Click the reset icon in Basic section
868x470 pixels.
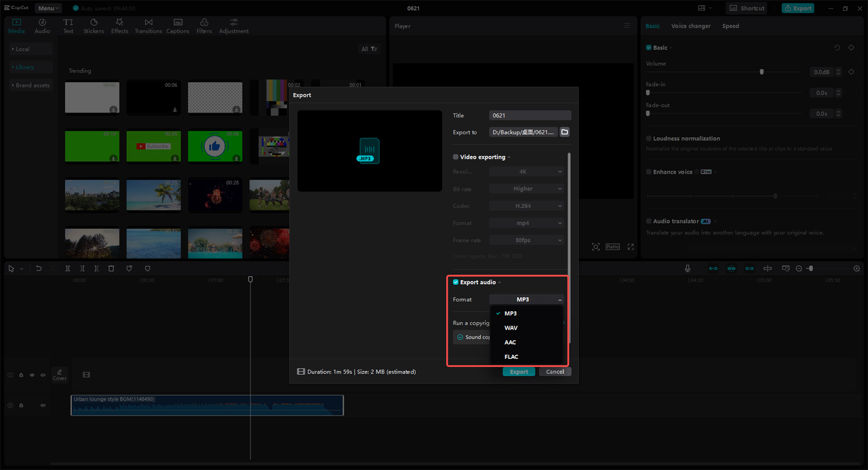click(837, 47)
